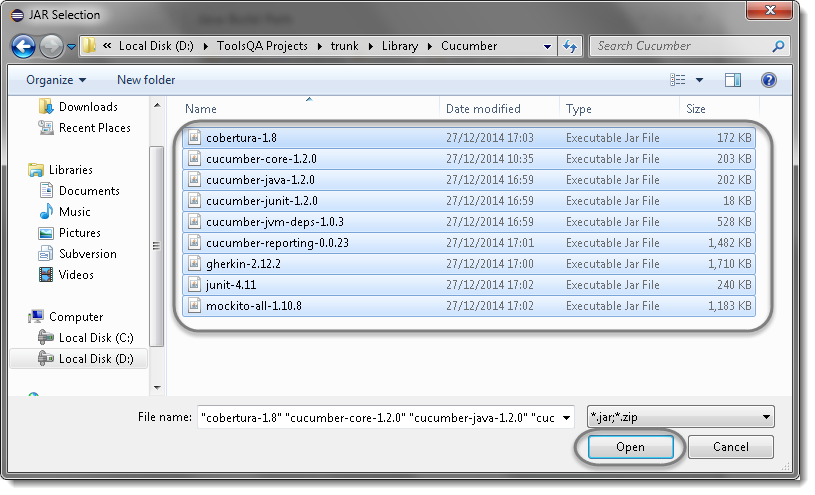The image size is (815, 495).
Task: Click the jar icon of gherkin-2.12.2
Action: coord(194,264)
